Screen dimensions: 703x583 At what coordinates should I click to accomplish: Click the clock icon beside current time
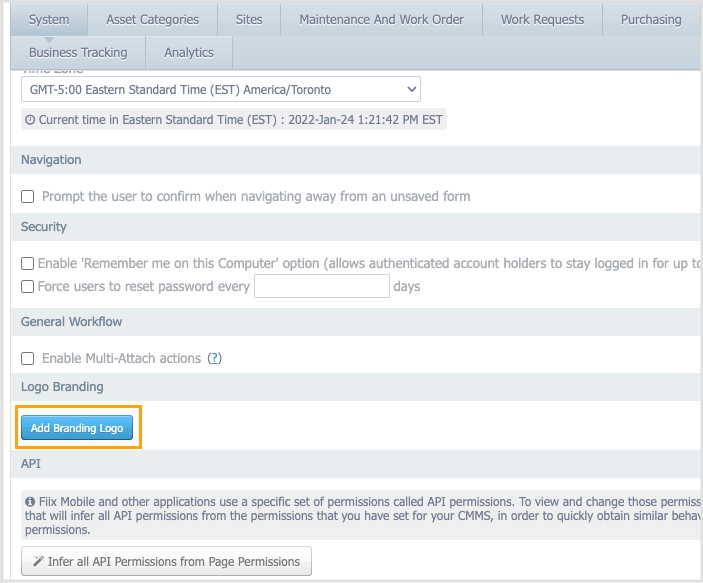[x=30, y=120]
